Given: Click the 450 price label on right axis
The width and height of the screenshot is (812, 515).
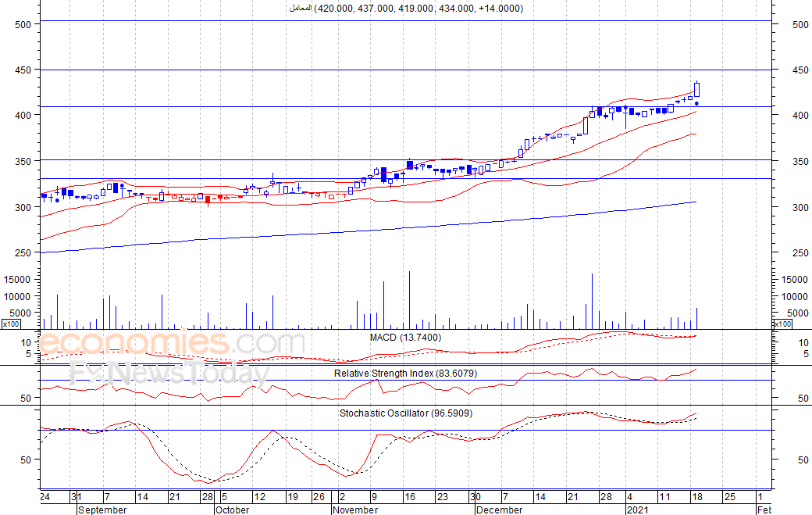Looking at the screenshot, I should click(800, 70).
